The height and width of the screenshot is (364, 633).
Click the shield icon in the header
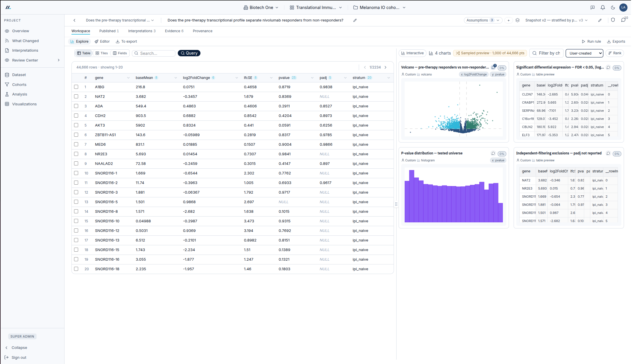pyautogui.click(x=613, y=20)
